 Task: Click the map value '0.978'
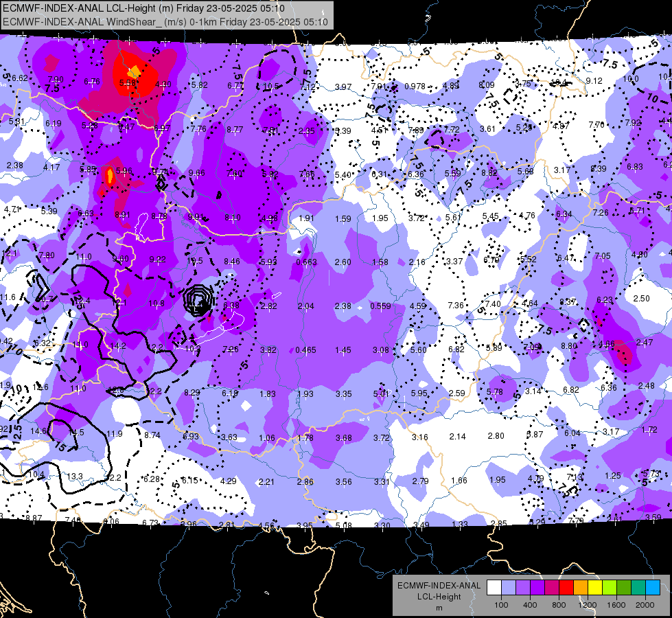click(415, 87)
